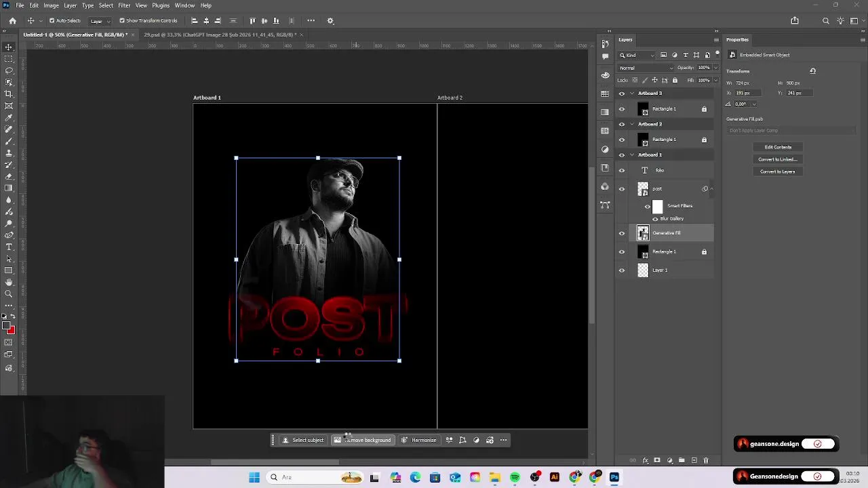The image size is (868, 488).
Task: Select the Lasso tool
Action: click(x=9, y=70)
